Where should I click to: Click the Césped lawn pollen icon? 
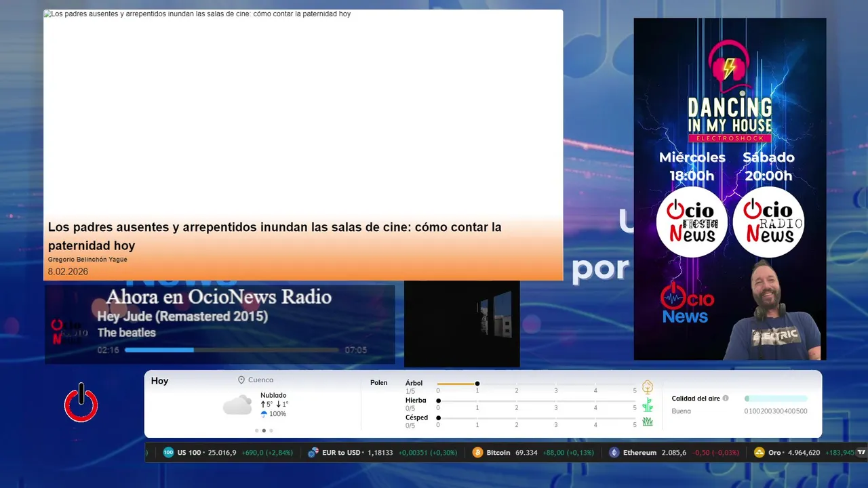(x=648, y=422)
